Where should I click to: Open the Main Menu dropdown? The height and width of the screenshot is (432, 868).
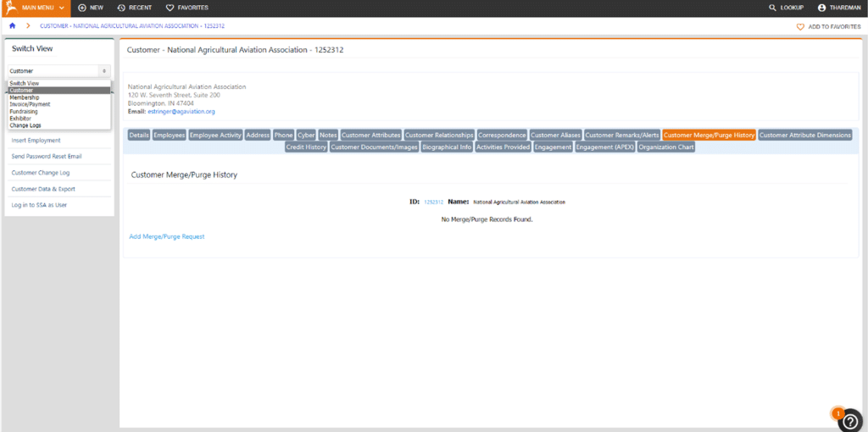(x=42, y=8)
